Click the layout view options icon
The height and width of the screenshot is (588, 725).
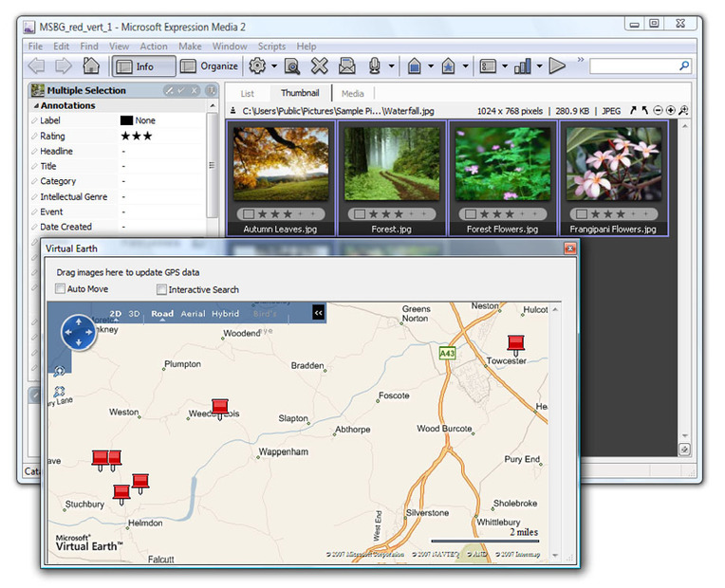(488, 66)
